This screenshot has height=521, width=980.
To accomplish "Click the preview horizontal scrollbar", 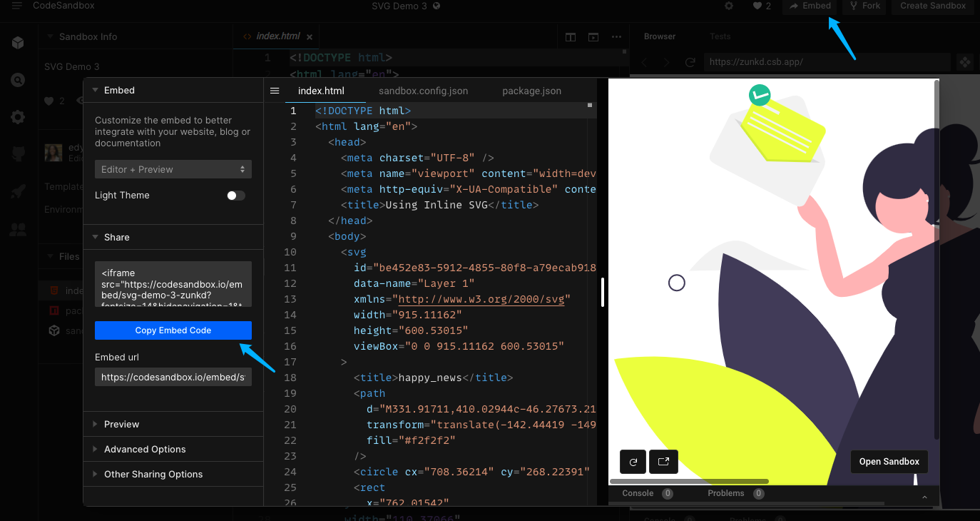I will point(689,482).
